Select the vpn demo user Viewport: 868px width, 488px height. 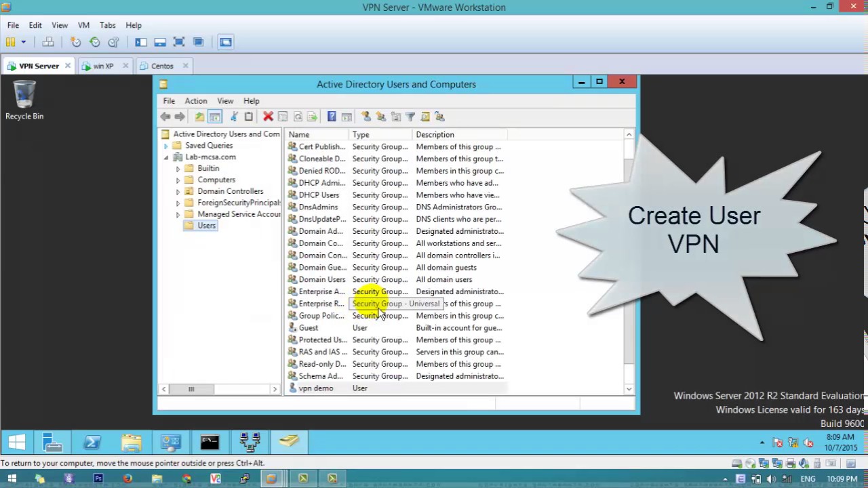[315, 388]
